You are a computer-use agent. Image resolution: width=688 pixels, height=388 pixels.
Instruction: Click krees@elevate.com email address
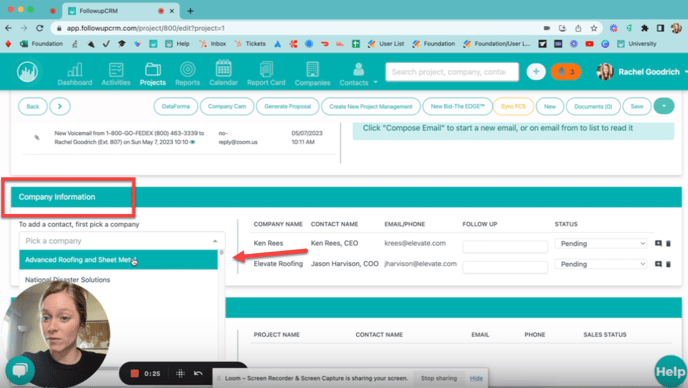[x=415, y=243]
